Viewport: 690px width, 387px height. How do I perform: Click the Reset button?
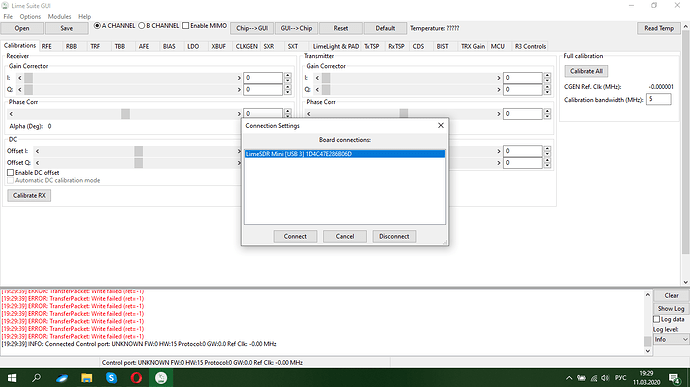341,28
